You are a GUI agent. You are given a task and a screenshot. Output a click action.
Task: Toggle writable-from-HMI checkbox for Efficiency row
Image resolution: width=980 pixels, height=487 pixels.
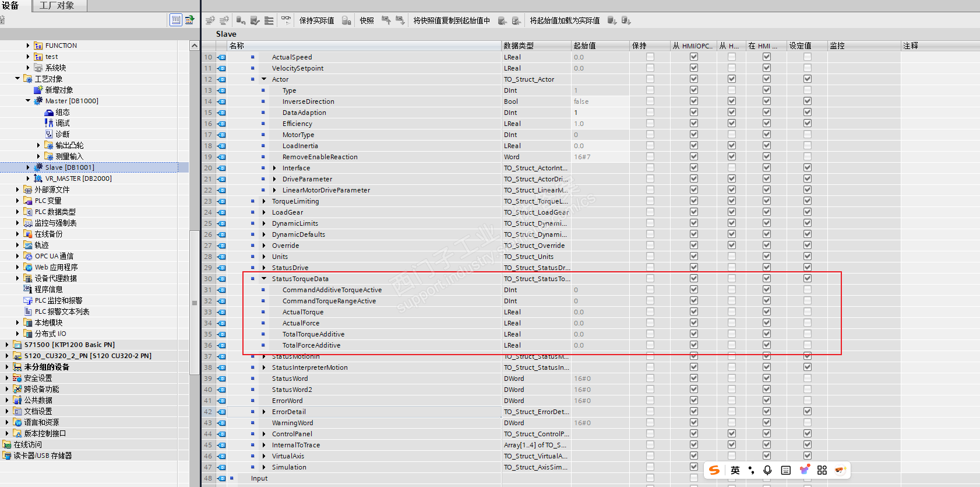pyautogui.click(x=732, y=124)
